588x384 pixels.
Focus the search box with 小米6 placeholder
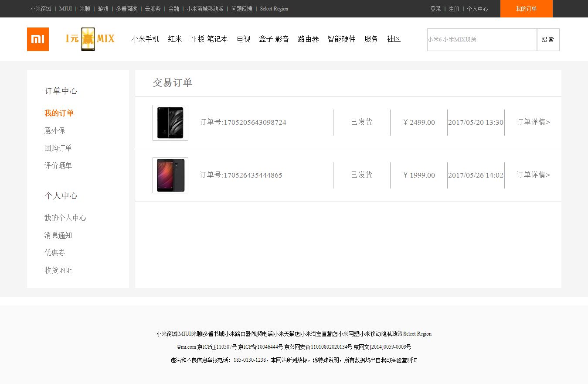tap(482, 40)
